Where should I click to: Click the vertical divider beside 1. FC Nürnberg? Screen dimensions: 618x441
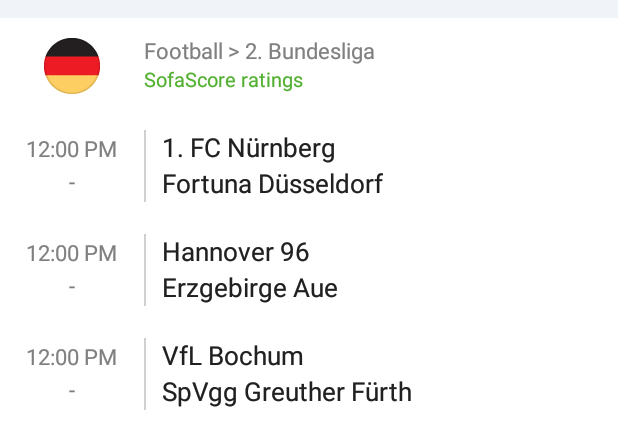coord(145,166)
